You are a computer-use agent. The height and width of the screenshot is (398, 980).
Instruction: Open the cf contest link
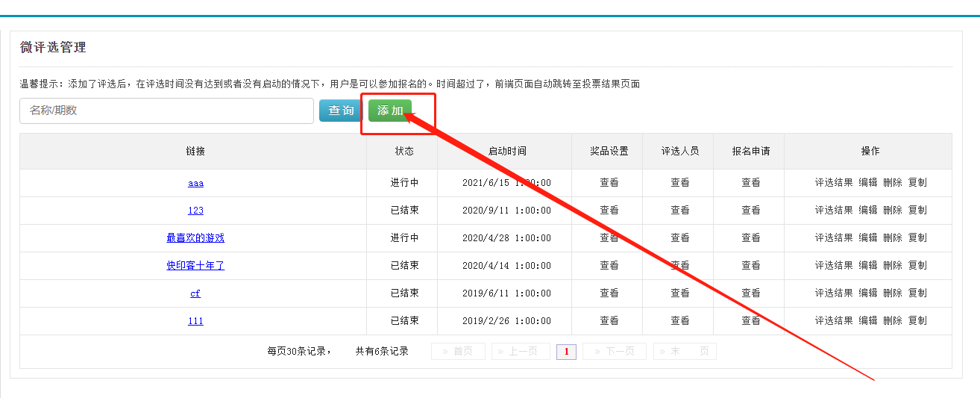[195, 293]
